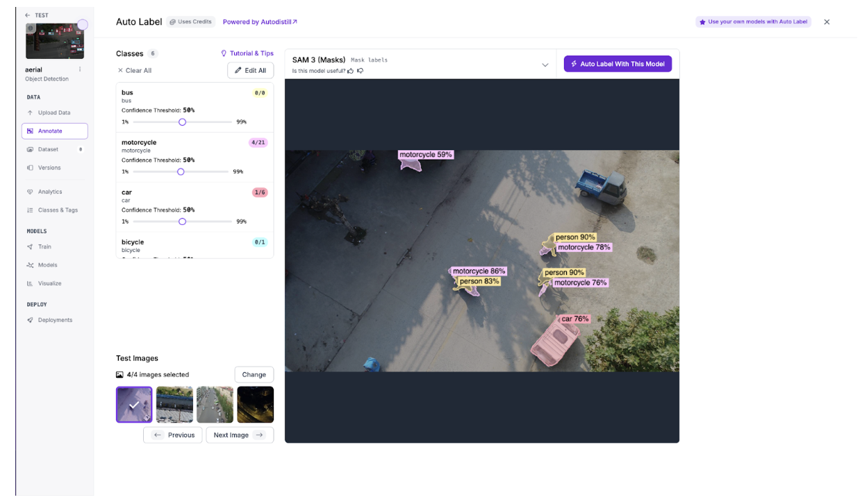Image resolution: width=860 pixels, height=504 pixels.
Task: Click the back arrow next to TEST
Action: coord(28,15)
